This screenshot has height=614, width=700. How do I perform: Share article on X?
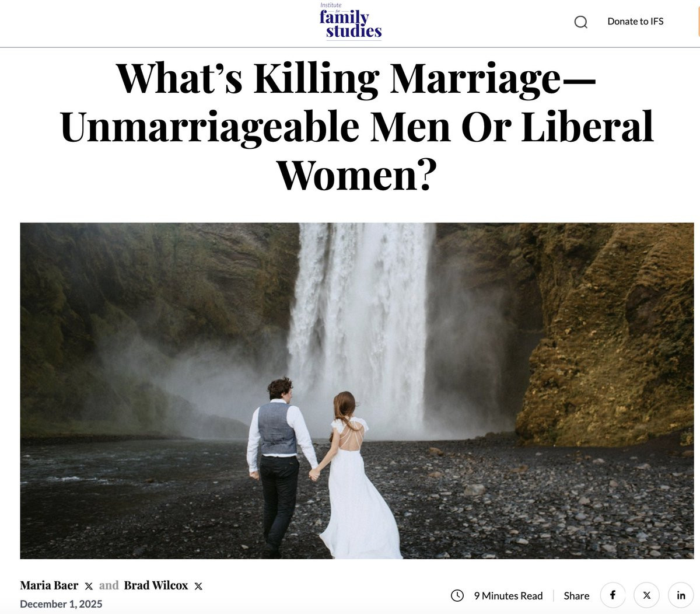tap(646, 595)
